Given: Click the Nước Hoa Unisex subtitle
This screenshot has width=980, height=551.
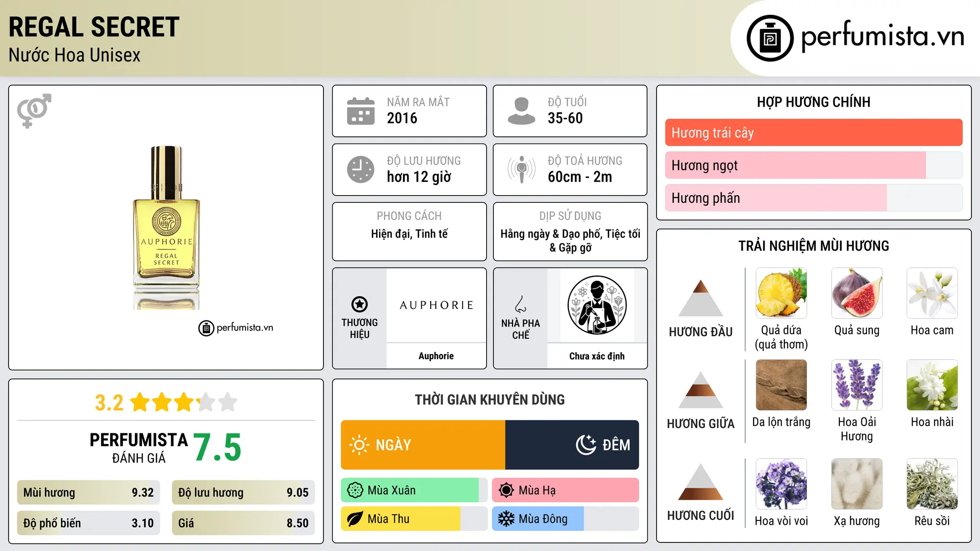Looking at the screenshot, I should [75, 55].
